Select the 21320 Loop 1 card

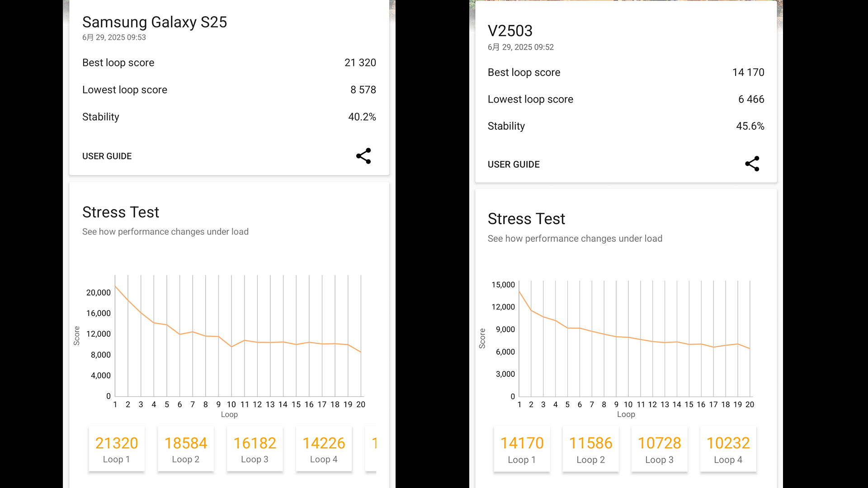(x=117, y=449)
